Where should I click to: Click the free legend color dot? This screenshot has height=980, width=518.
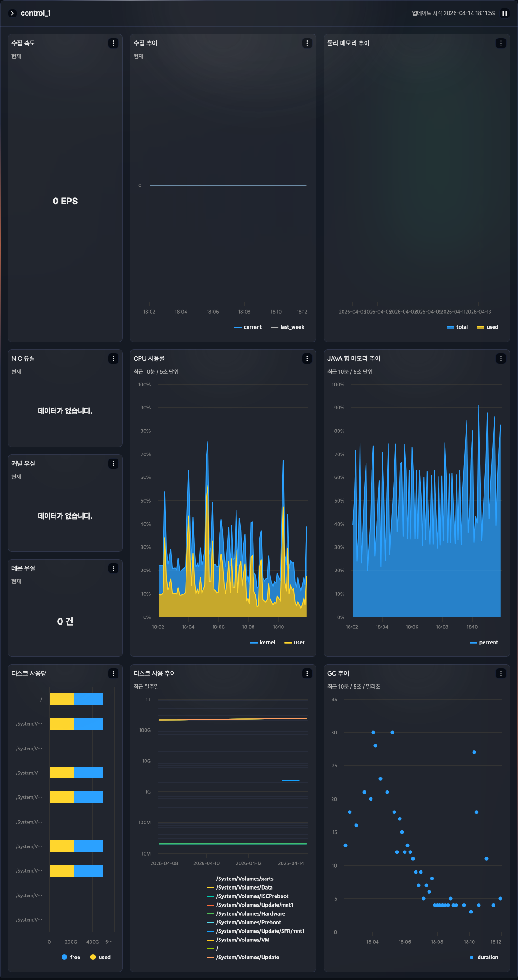[64, 957]
